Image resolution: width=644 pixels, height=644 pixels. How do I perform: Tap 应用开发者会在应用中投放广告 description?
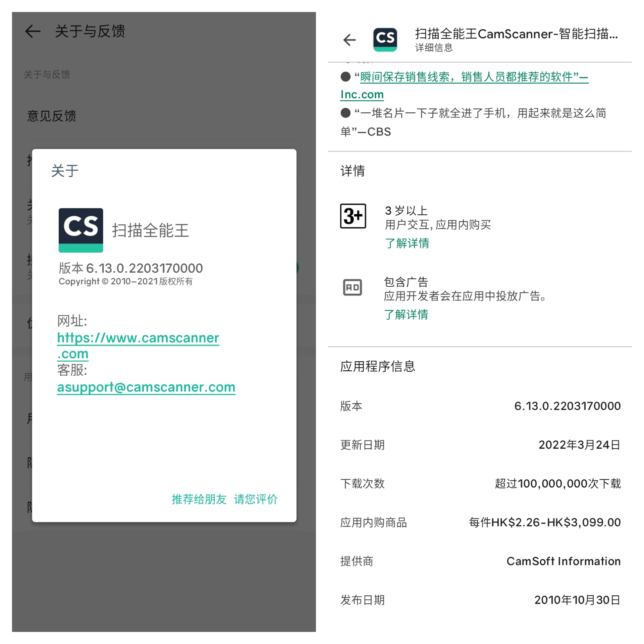[466, 296]
